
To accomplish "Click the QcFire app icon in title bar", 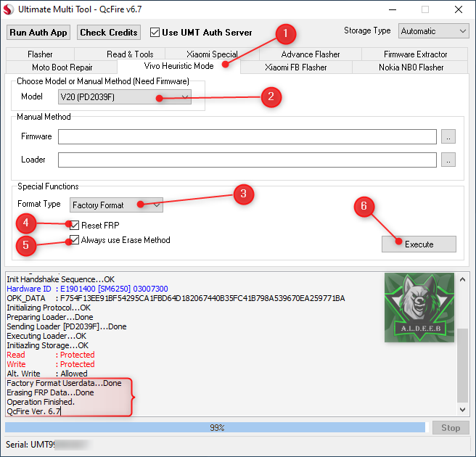I will tap(9, 9).
